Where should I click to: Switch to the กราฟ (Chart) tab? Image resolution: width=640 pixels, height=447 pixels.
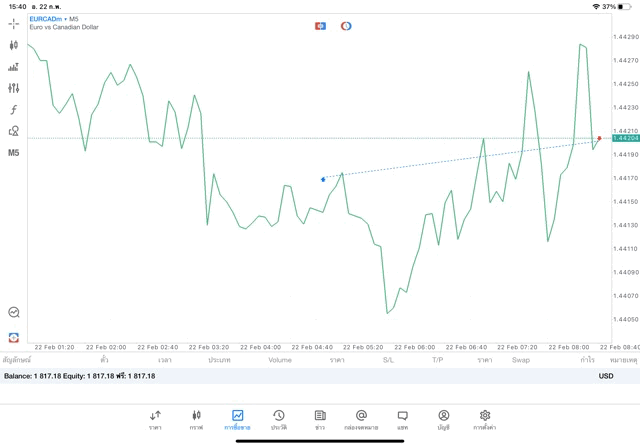[x=196, y=419]
